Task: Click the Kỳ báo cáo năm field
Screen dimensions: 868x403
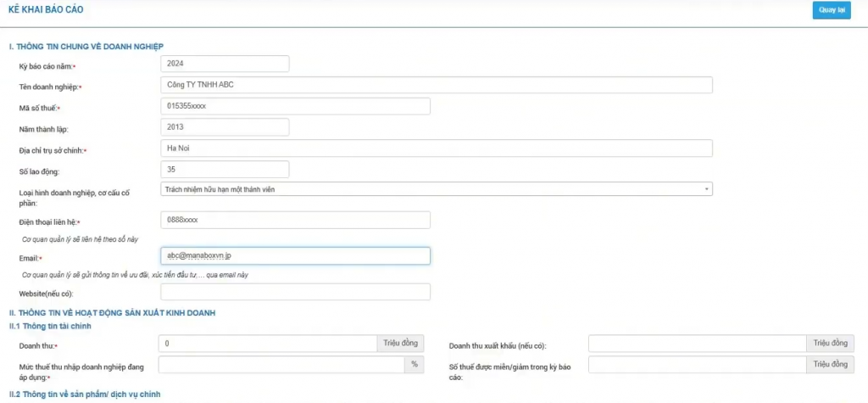Action: pos(225,64)
